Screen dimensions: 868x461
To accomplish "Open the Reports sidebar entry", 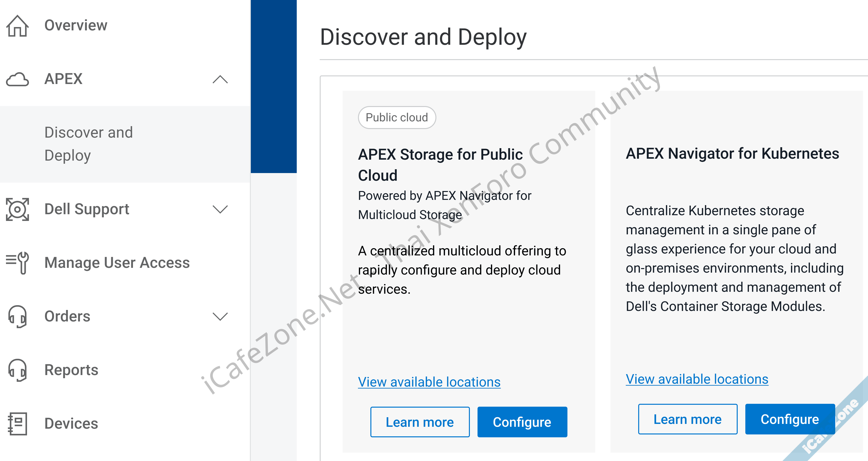I will (71, 370).
